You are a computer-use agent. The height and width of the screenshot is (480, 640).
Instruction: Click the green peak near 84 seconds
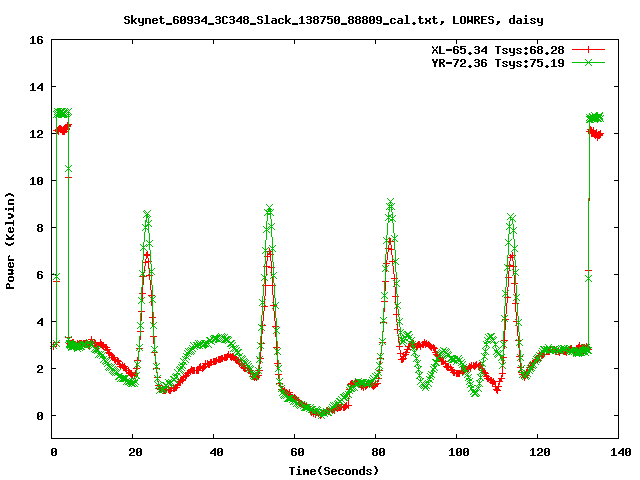391,202
